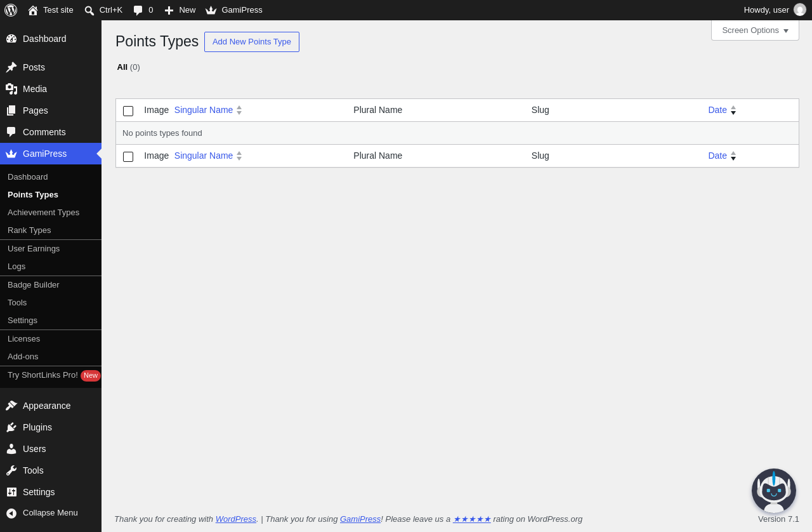Click Howdy, user account text
Viewport: 812px width, 532px height.
pyautogui.click(x=766, y=10)
